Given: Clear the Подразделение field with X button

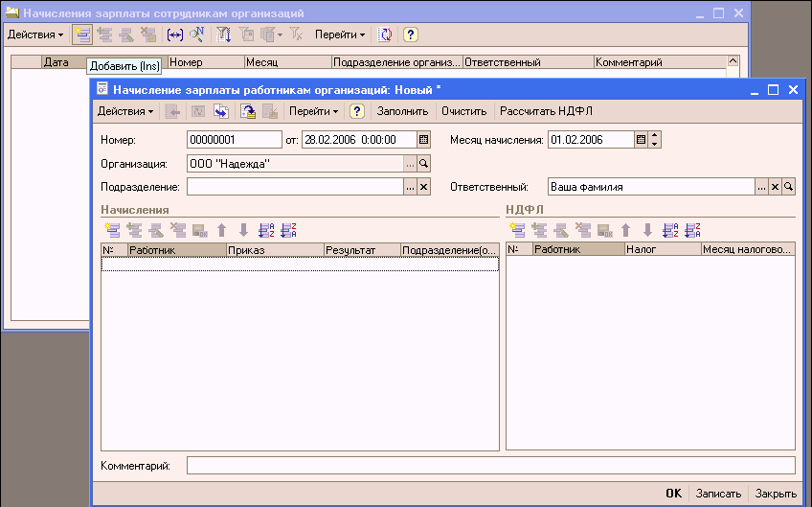Looking at the screenshot, I should pyautogui.click(x=424, y=187).
